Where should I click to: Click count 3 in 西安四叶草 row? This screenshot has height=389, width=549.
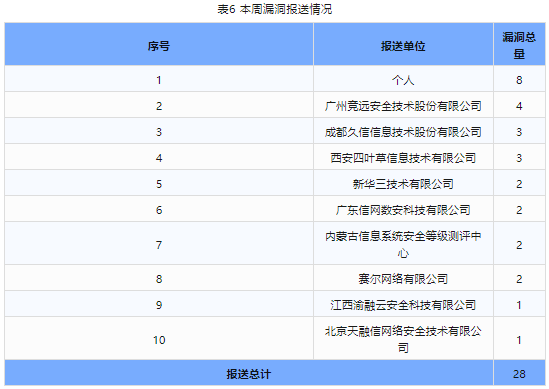tap(519, 158)
